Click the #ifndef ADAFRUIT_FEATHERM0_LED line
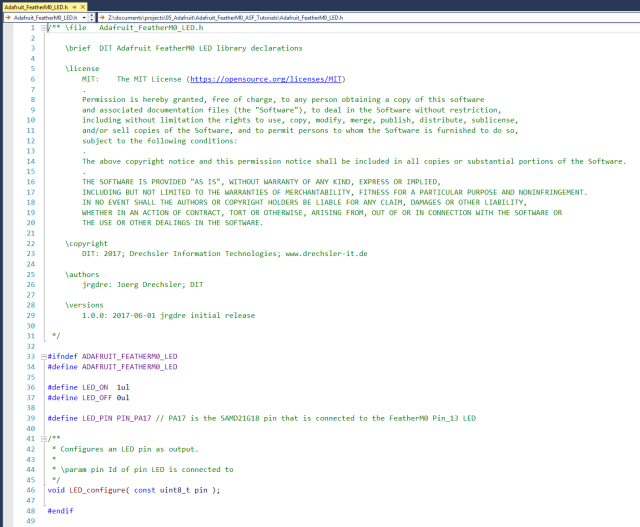Image resolution: width=640 pixels, height=527 pixels. click(112, 356)
